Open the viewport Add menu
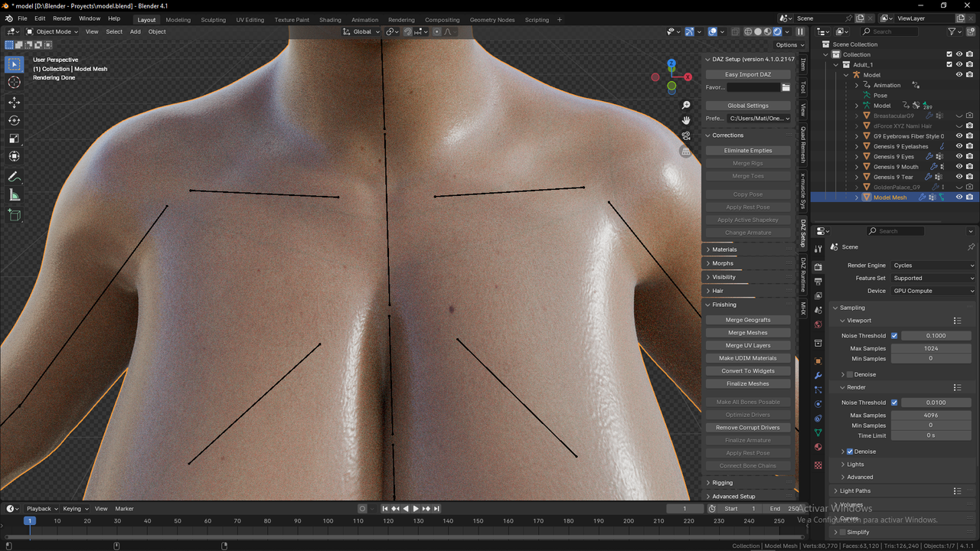The width and height of the screenshot is (980, 551). 135,31
